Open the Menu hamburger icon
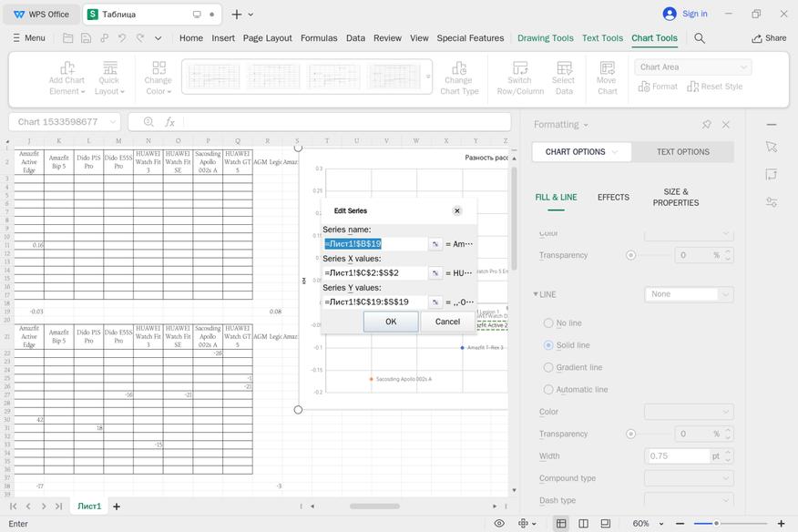Screen dimensions: 798x532 click(16, 37)
